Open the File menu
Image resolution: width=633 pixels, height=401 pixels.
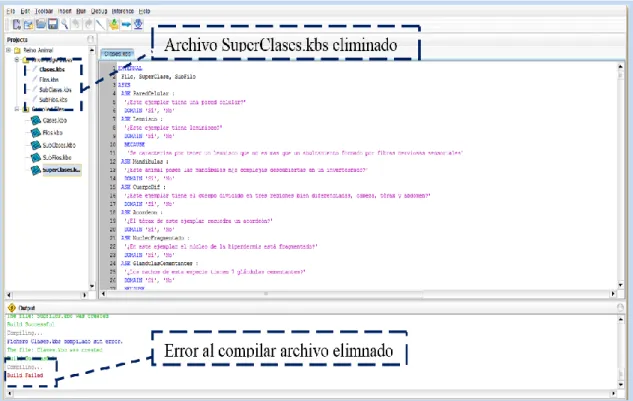[x=10, y=11]
